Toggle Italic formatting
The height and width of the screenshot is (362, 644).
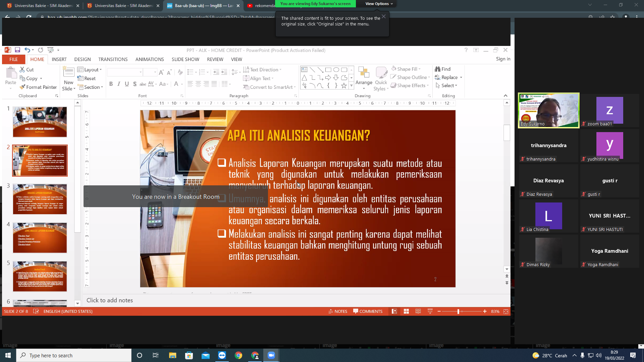119,84
